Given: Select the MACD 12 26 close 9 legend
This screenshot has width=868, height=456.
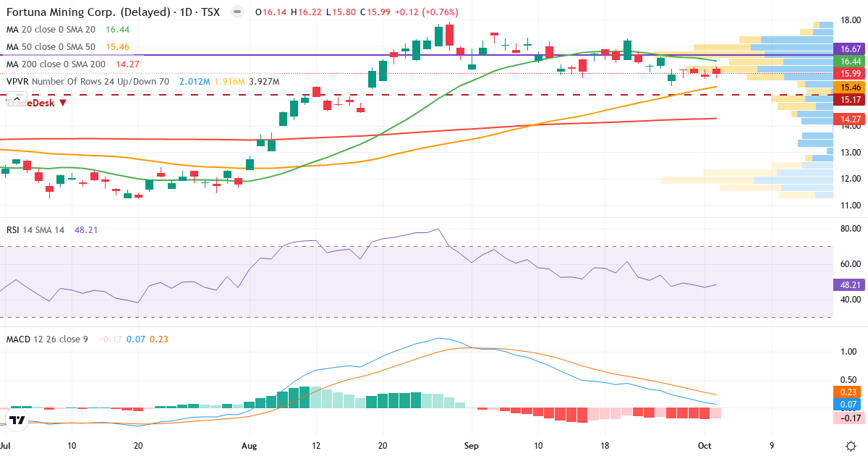Looking at the screenshot, I should (47, 339).
